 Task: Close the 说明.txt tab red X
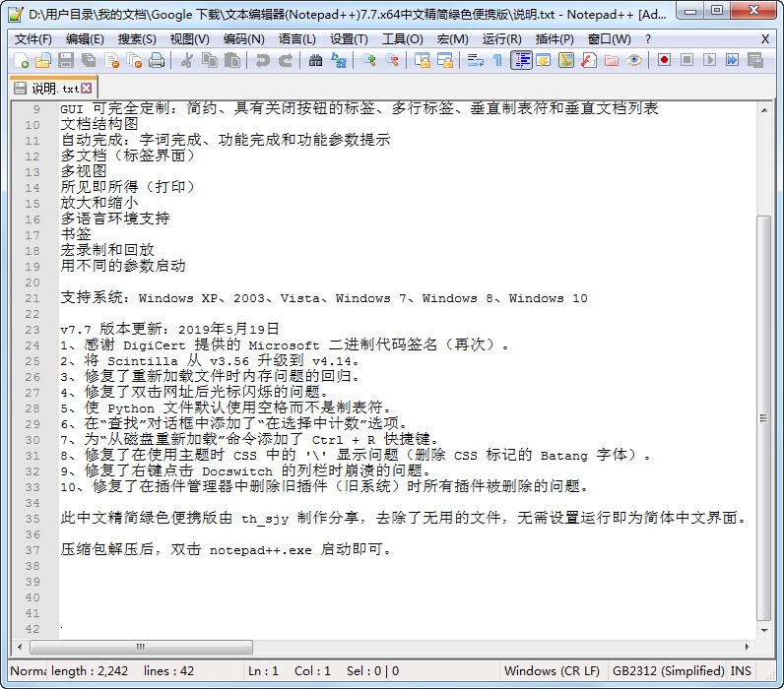coord(87,88)
